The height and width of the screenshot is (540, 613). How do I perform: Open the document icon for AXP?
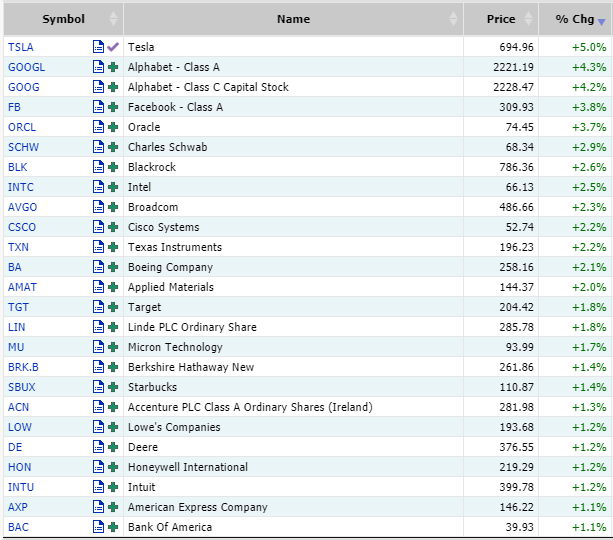[x=98, y=506]
